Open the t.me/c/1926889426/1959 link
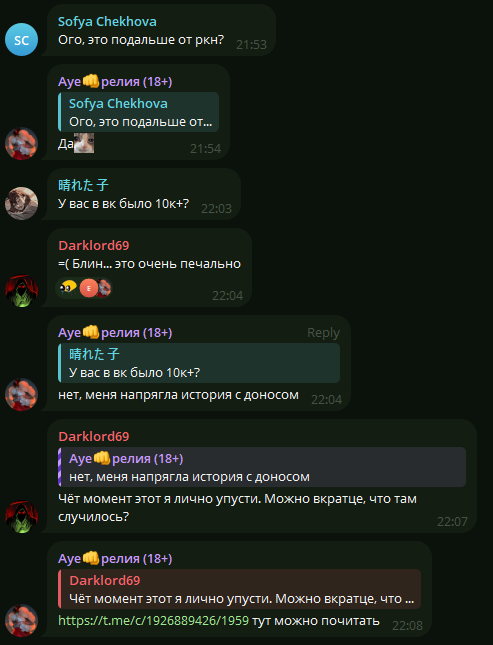The height and width of the screenshot is (645, 493). point(153,620)
